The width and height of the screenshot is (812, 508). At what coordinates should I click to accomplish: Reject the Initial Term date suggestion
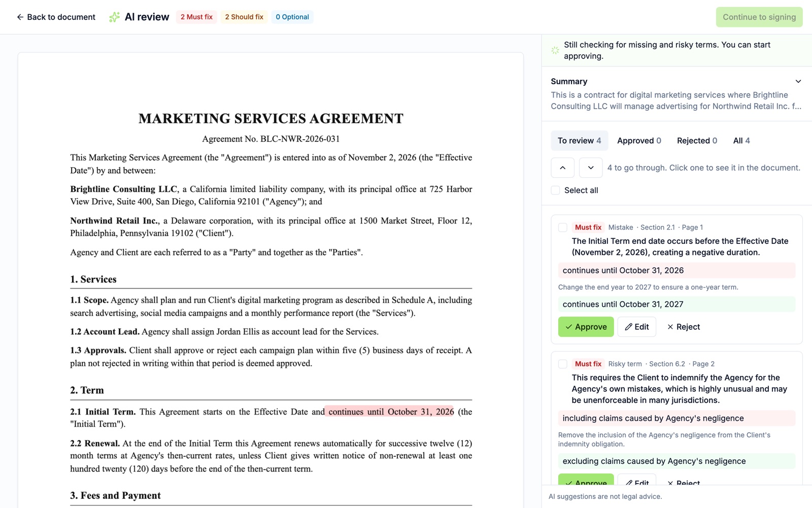tap(683, 327)
